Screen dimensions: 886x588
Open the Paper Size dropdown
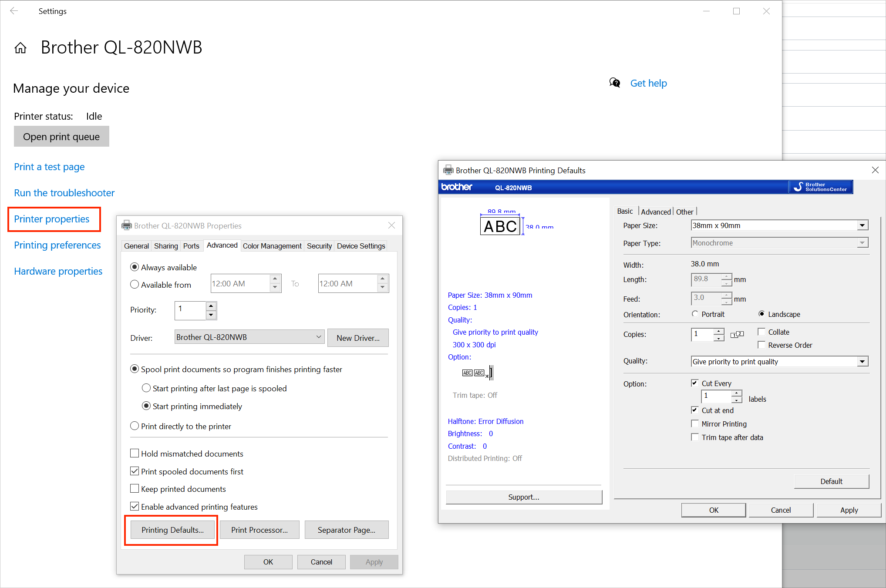pyautogui.click(x=780, y=225)
